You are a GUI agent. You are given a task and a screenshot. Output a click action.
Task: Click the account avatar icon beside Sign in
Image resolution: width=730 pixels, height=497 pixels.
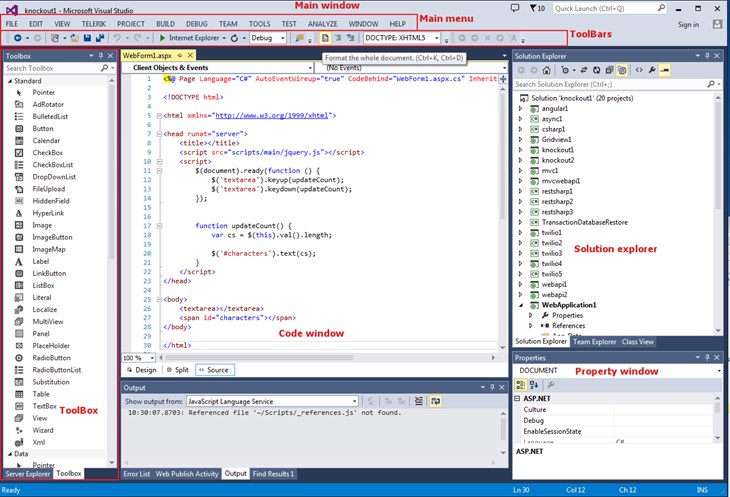[717, 24]
